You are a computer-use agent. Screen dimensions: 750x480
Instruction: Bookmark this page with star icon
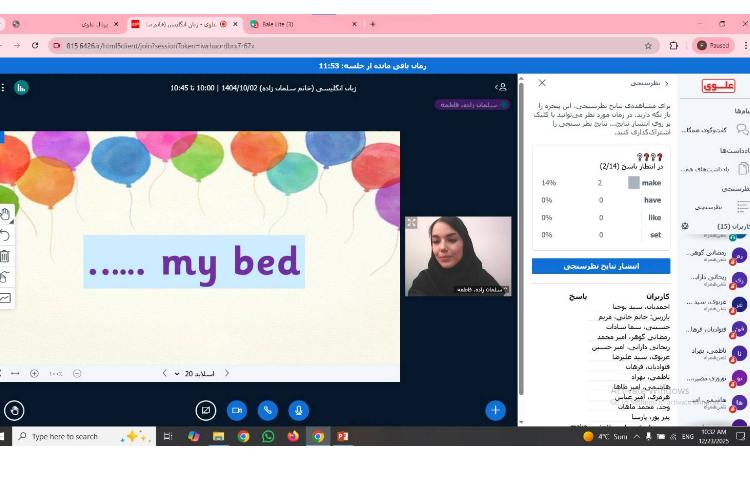point(648,46)
